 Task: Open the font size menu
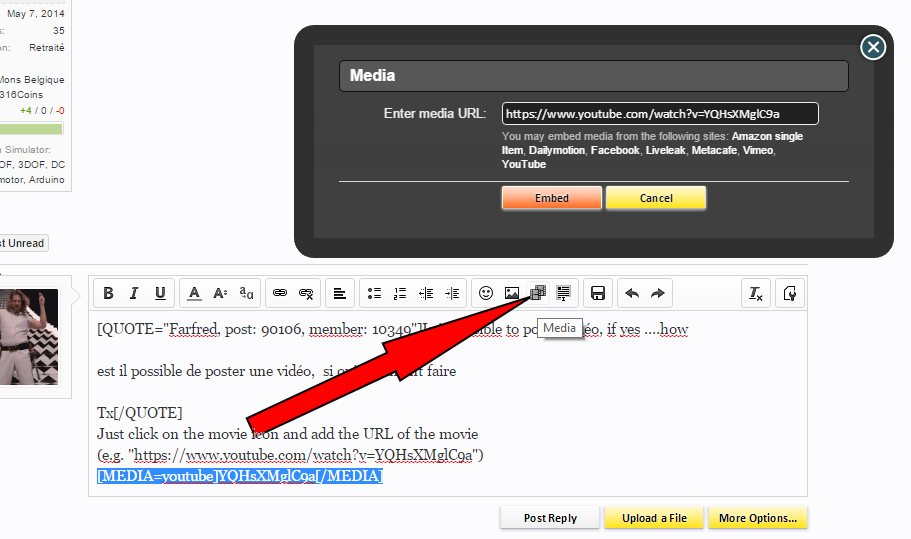click(x=220, y=293)
